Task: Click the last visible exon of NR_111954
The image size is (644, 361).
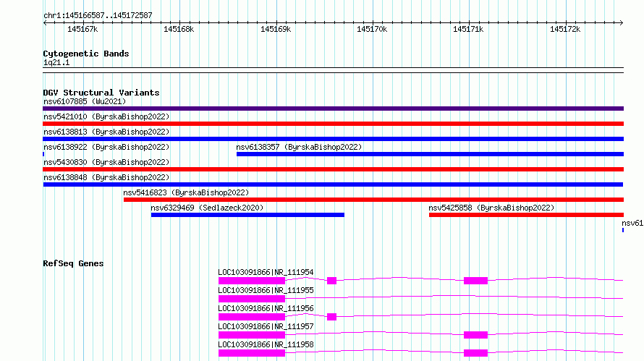Action: click(475, 281)
